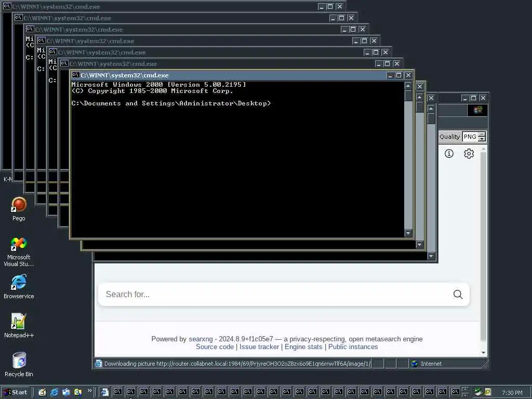Click inside the Quality PNG field
Image resolution: width=532 pixels, height=399 pixels.
pos(470,137)
